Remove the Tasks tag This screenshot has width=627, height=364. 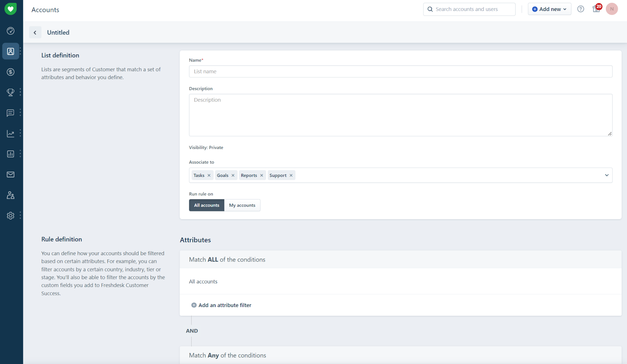coord(209,175)
